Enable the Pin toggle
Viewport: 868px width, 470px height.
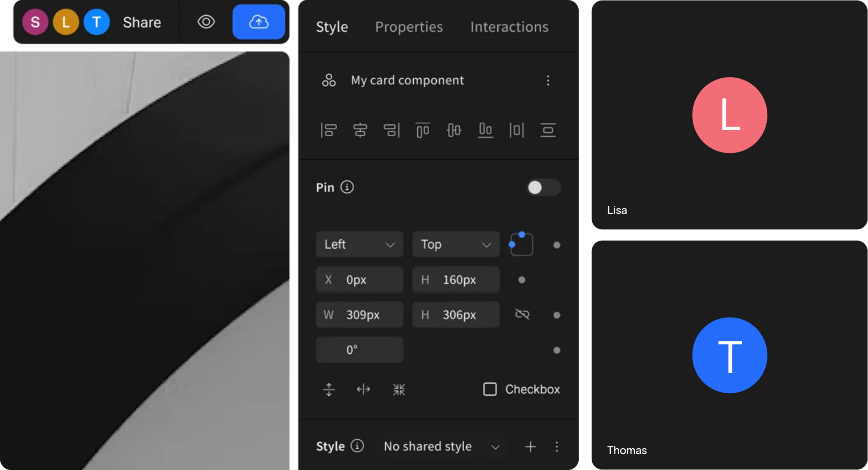(543, 188)
